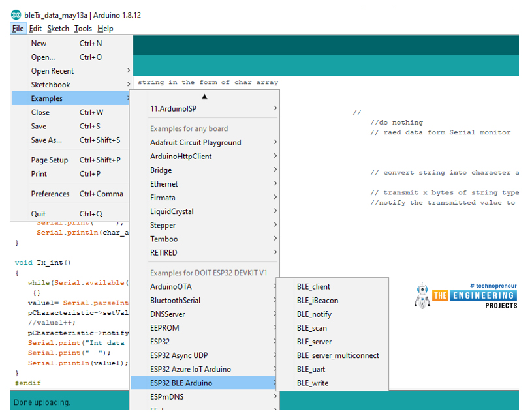Expand the Stepper examples
The image size is (532, 418).
tap(204, 225)
